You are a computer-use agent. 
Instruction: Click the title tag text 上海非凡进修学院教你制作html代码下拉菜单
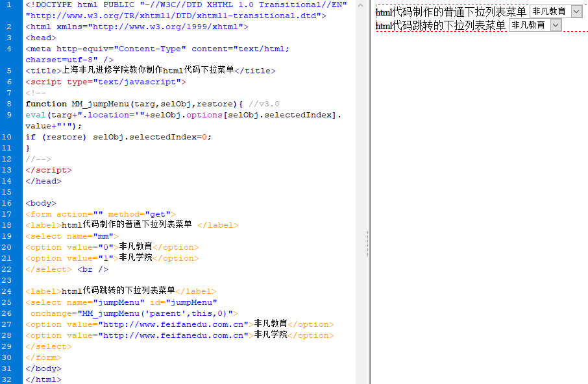click(x=148, y=70)
